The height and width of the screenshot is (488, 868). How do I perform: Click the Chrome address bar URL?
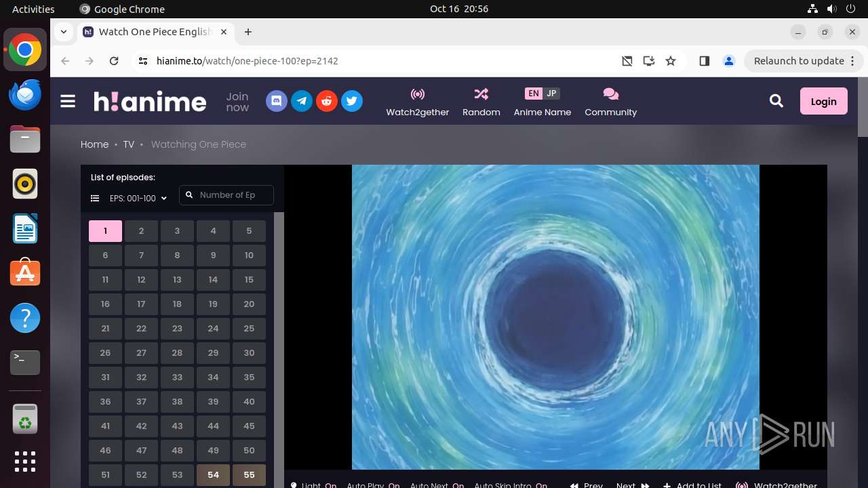point(248,61)
